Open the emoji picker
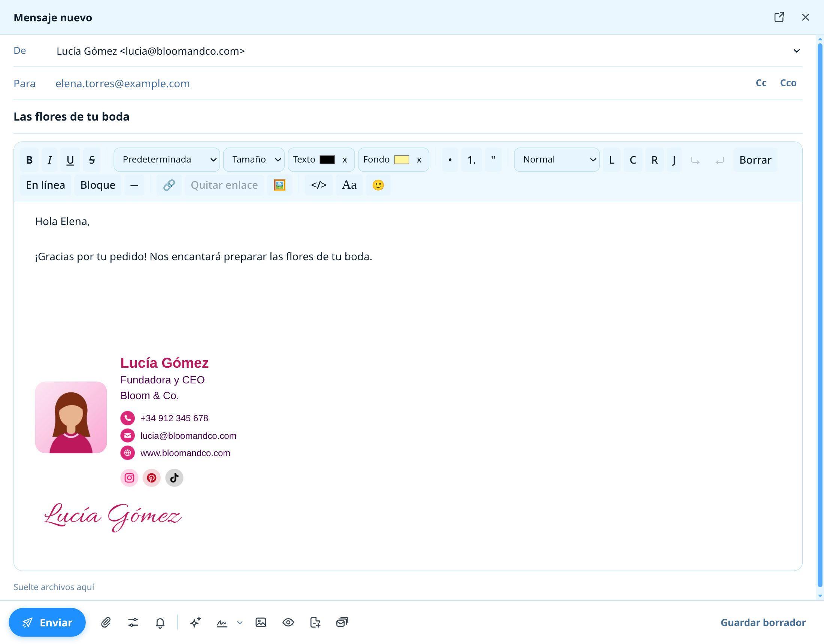The image size is (824, 644). (378, 185)
